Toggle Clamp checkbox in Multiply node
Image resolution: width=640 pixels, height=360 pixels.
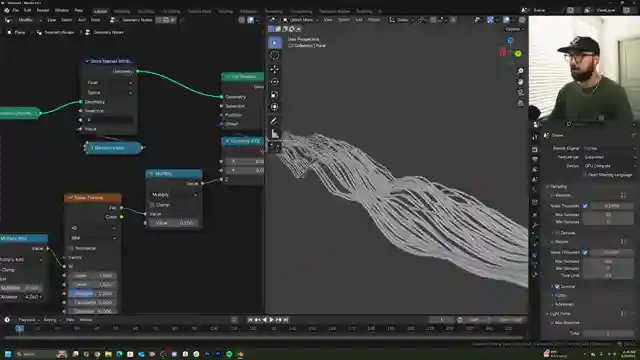point(152,205)
